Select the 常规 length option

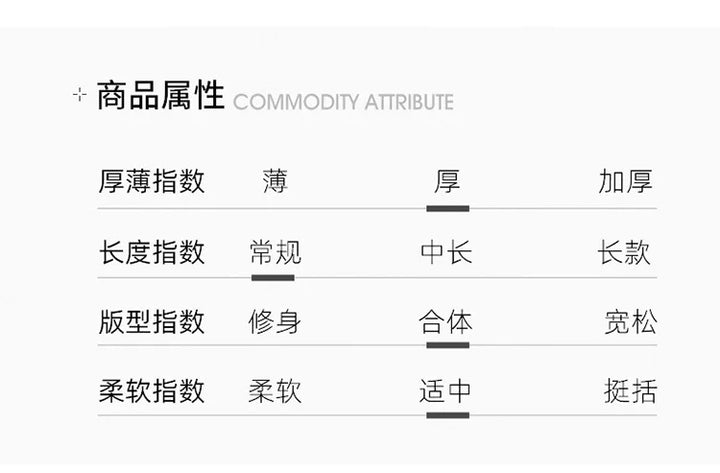click(x=275, y=252)
